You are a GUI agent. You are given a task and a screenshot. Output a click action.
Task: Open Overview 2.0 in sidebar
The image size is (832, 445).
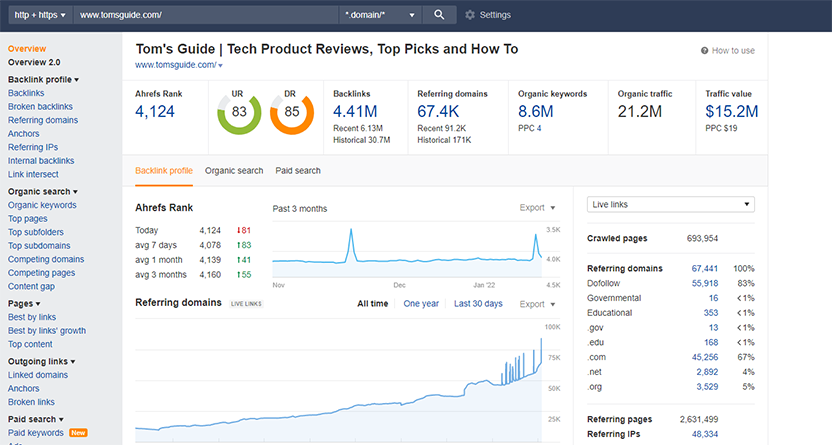click(34, 63)
